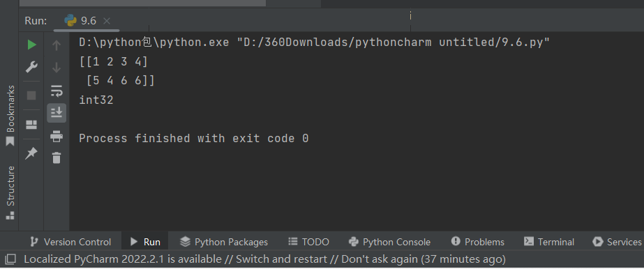Viewport: 644px width, 269px height.
Task: Jump up the stack trace arrow
Action: [57, 45]
